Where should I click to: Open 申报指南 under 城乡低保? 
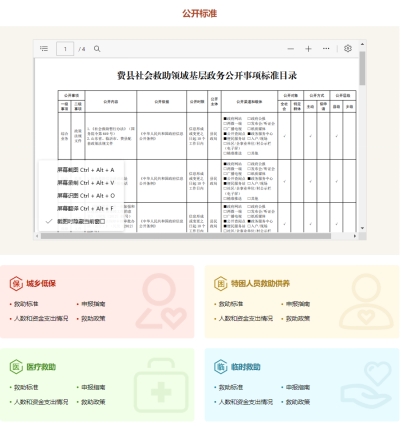93,304
